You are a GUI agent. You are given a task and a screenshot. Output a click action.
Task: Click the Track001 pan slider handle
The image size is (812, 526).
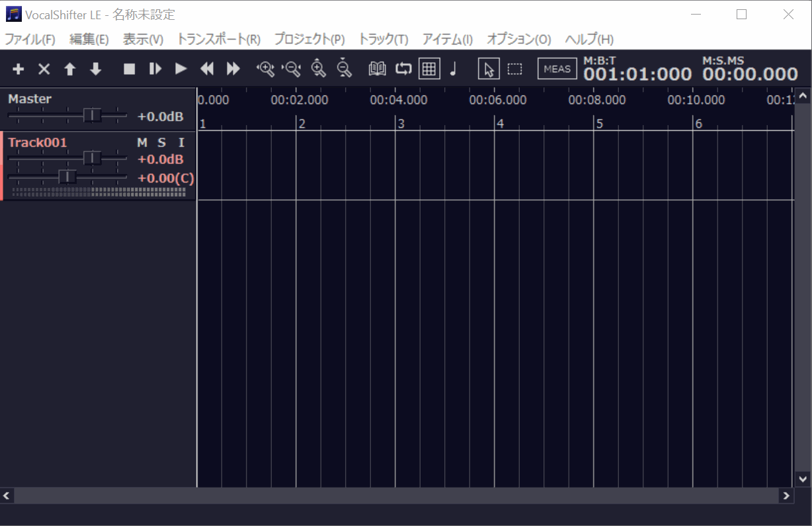(x=67, y=177)
